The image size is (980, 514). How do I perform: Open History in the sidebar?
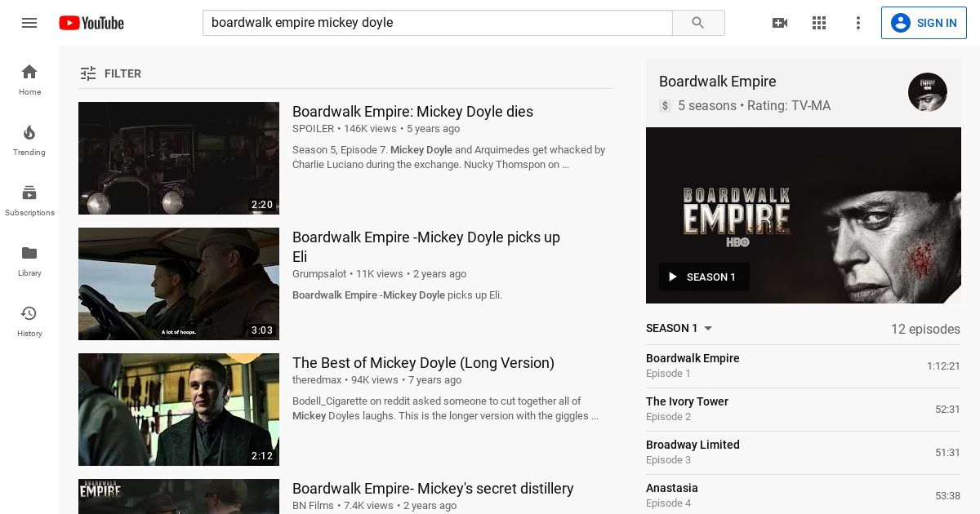coord(29,321)
